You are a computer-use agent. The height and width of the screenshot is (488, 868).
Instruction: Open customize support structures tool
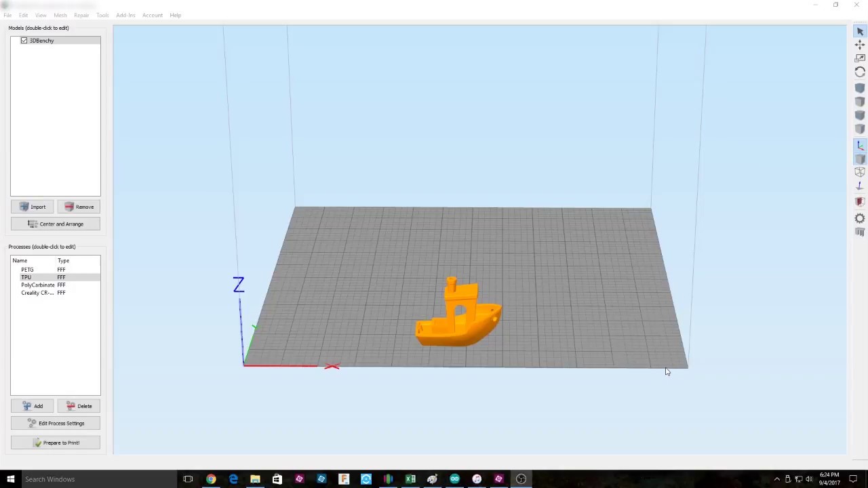[x=860, y=232]
